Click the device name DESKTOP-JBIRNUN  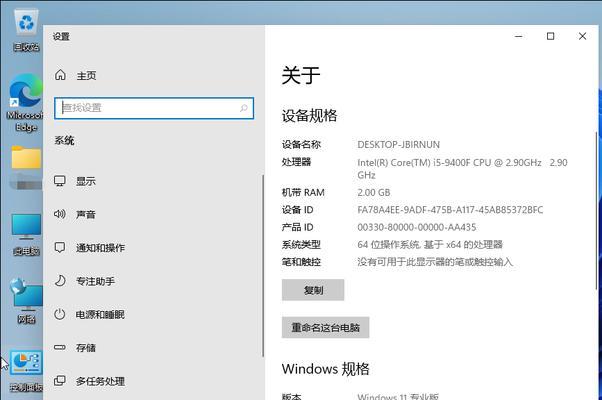pyautogui.click(x=399, y=145)
